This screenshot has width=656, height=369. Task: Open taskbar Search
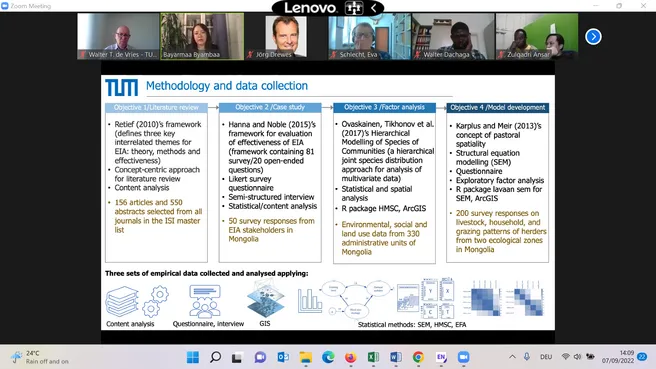215,357
